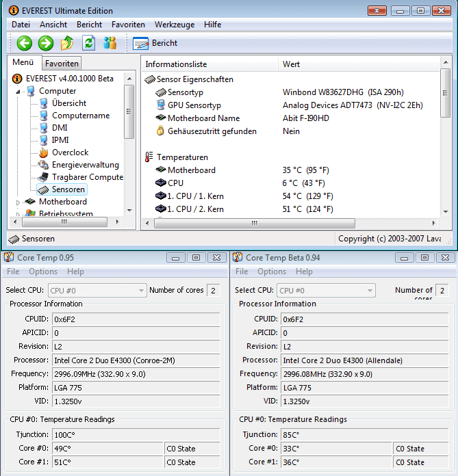Click the Motherboard Name row

291,118
